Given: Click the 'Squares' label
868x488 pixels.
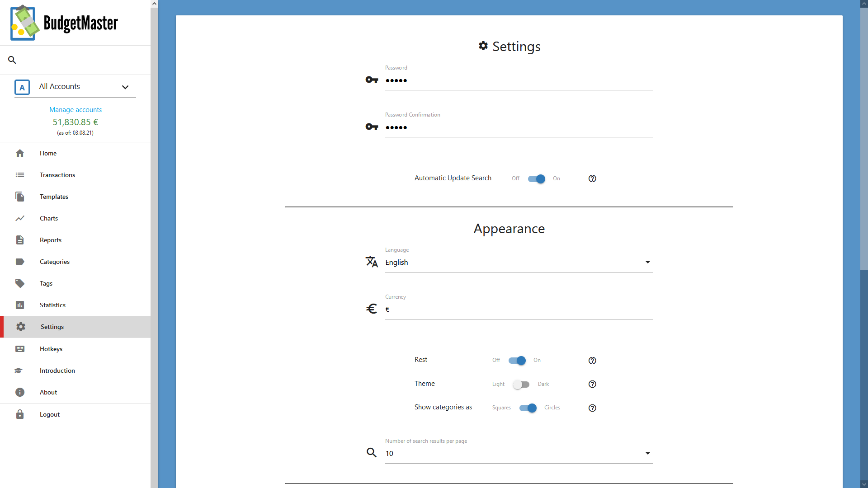Looking at the screenshot, I should [x=501, y=408].
